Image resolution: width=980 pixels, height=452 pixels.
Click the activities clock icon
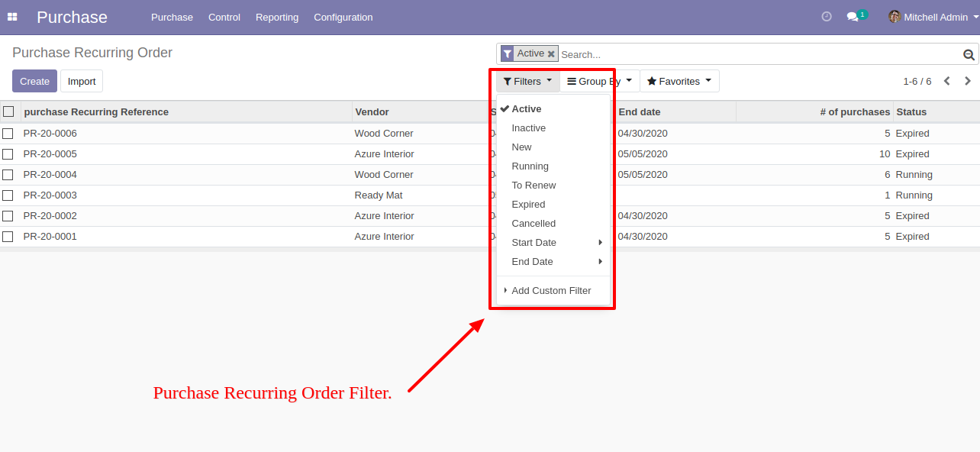click(827, 17)
